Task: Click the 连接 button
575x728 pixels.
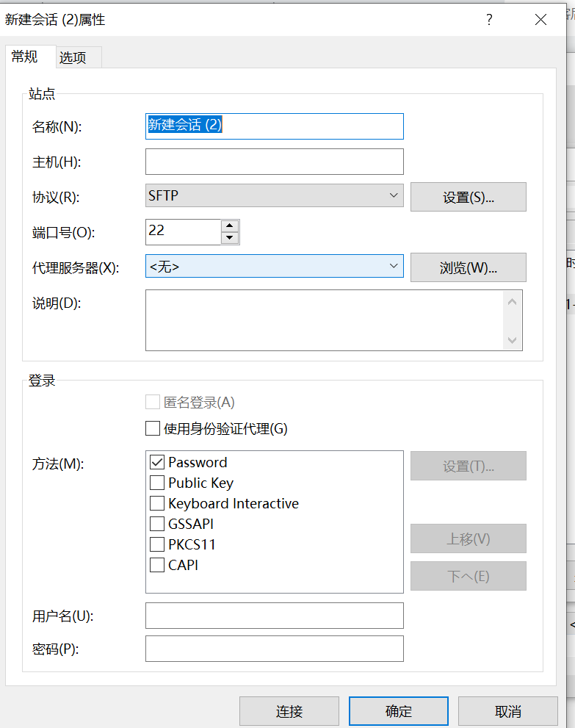Action: tap(289, 710)
